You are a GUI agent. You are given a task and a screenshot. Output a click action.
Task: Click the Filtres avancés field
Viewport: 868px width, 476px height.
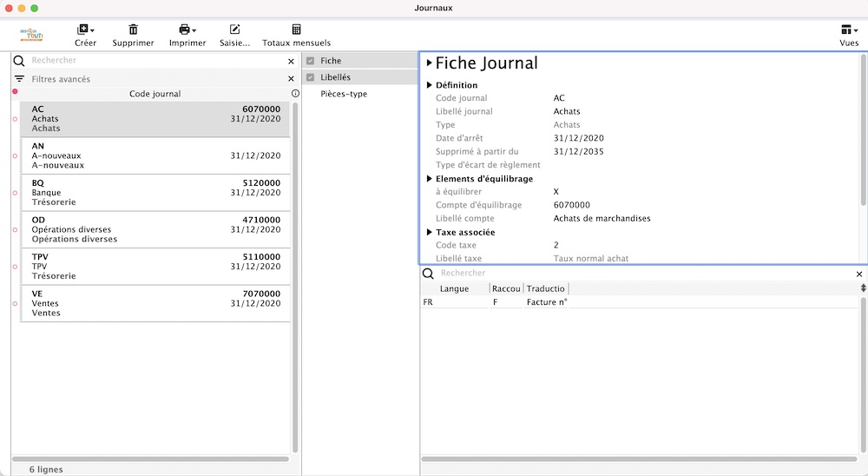(x=156, y=79)
